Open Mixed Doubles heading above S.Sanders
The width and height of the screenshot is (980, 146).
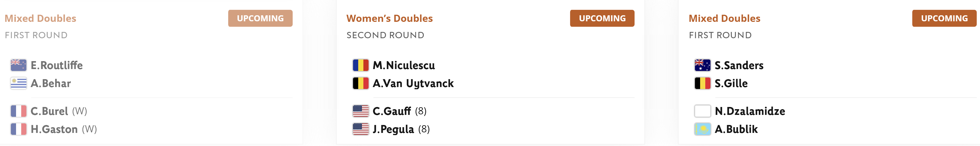[724, 18]
